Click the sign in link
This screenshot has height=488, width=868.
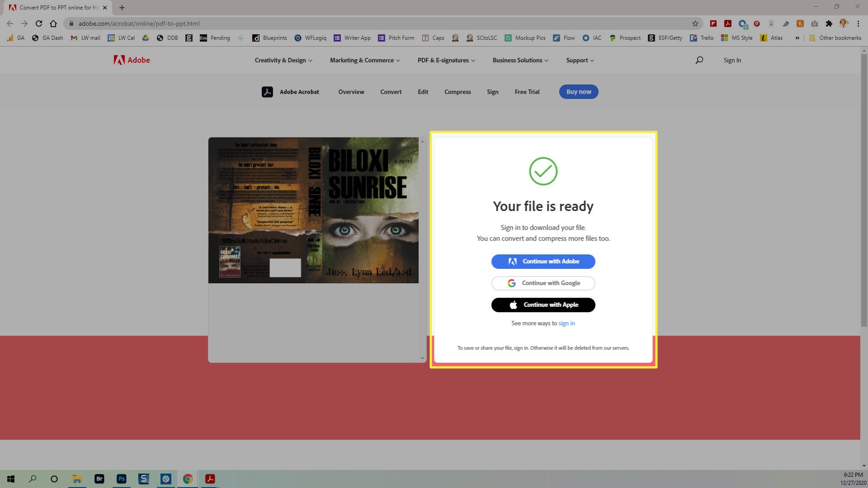(566, 323)
